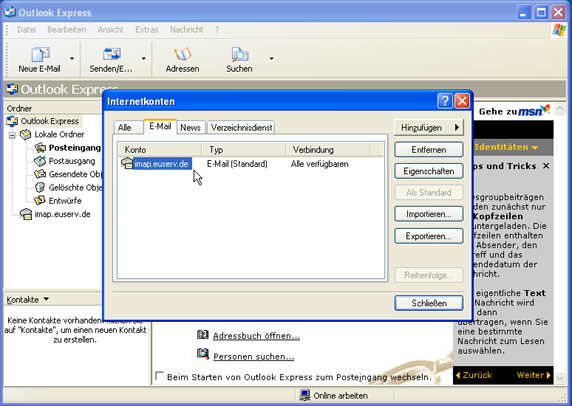
Task: Open the Nachricht menu
Action: (186, 30)
